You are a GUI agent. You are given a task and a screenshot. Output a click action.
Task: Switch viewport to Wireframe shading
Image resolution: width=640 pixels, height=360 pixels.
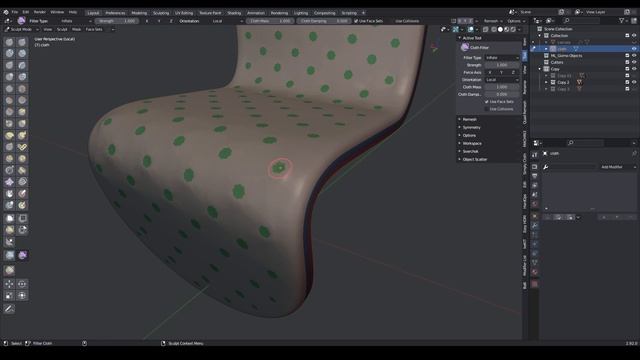[494, 29]
